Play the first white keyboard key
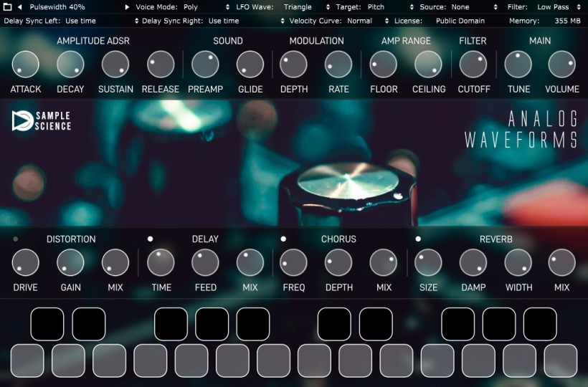588x387 pixels. (27, 360)
